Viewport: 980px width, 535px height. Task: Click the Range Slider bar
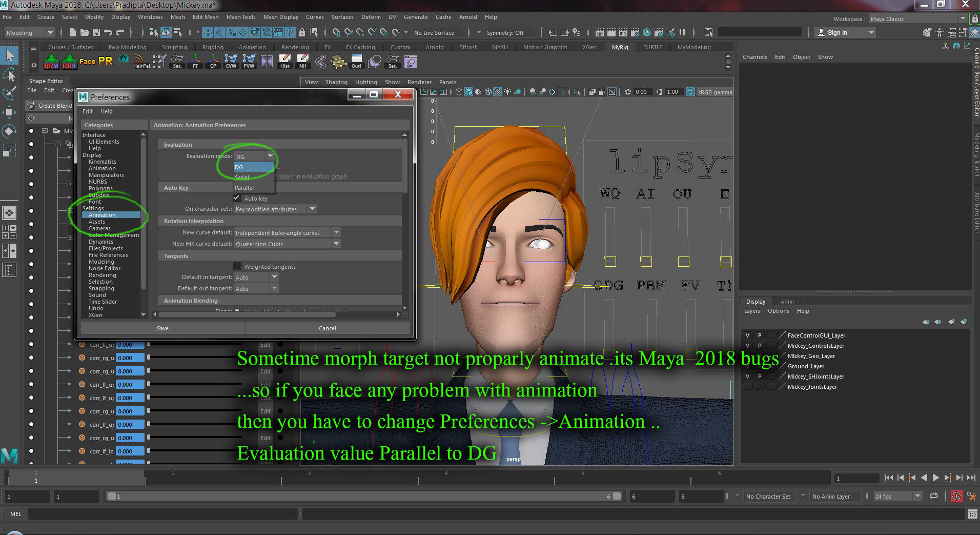coord(363,496)
